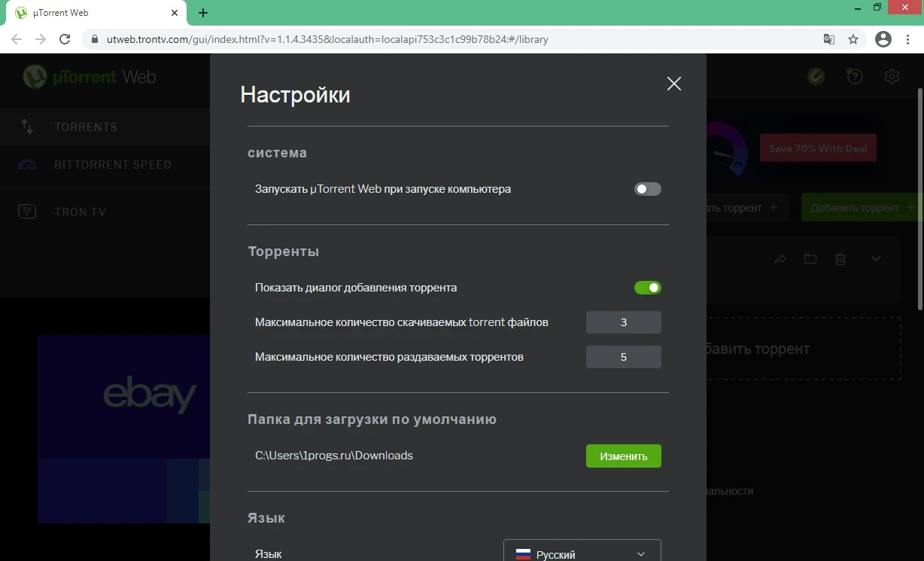Click the Save 70% With Deal button
Viewport: 924px width, 561px height.
[818, 148]
